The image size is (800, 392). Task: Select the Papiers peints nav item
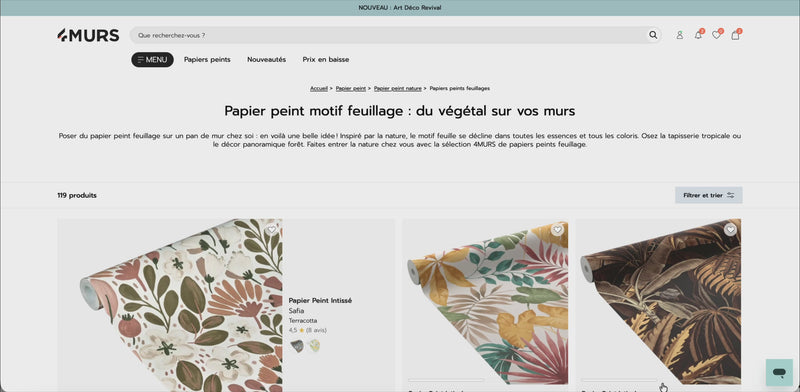click(207, 60)
